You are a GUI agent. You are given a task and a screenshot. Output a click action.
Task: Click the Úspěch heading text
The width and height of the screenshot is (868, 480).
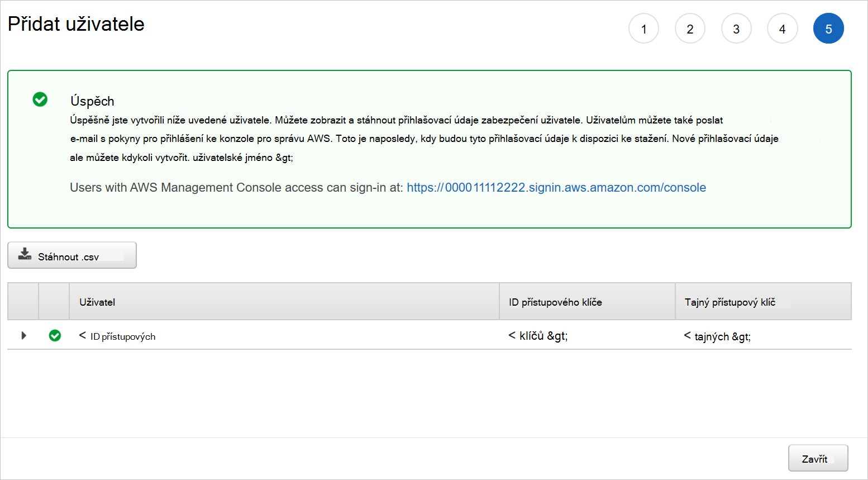tap(92, 101)
